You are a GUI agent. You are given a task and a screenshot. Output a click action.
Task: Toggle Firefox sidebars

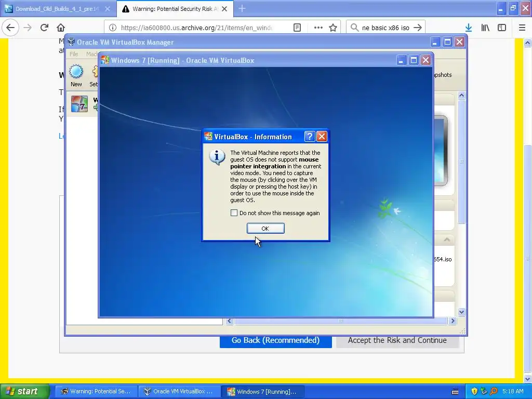click(502, 28)
